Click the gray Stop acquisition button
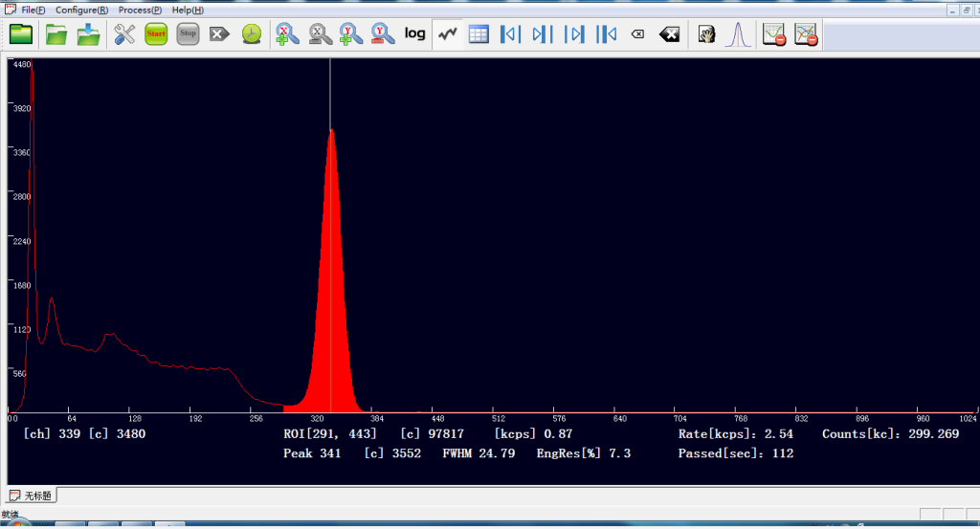This screenshot has height=529, width=980. tap(189, 33)
